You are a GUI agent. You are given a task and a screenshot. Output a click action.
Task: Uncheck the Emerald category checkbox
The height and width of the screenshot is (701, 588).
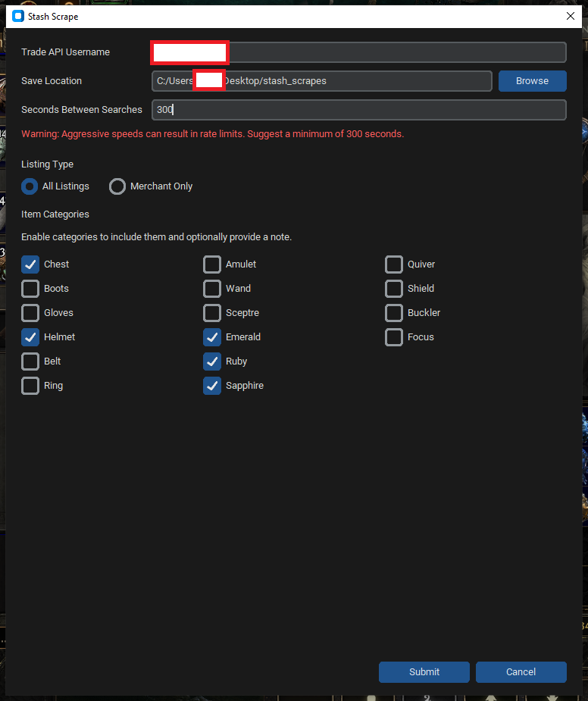212,337
